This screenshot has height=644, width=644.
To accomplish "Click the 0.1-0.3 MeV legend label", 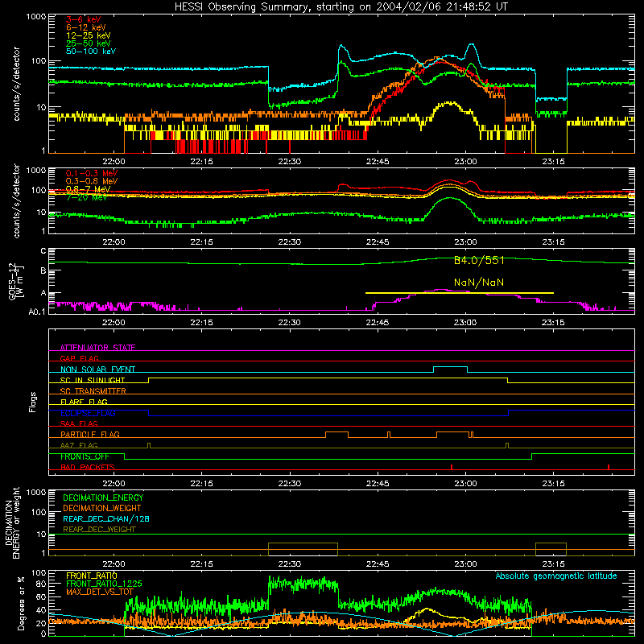I will point(92,173).
